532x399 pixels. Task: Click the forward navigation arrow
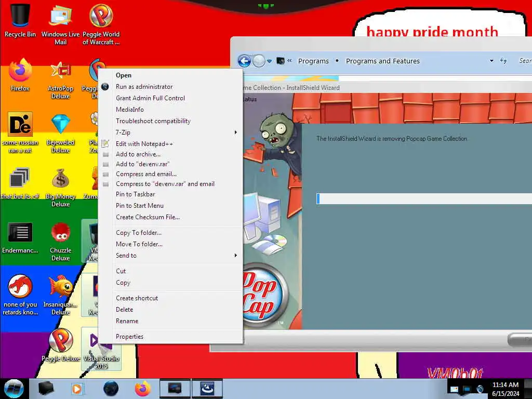pyautogui.click(x=259, y=61)
